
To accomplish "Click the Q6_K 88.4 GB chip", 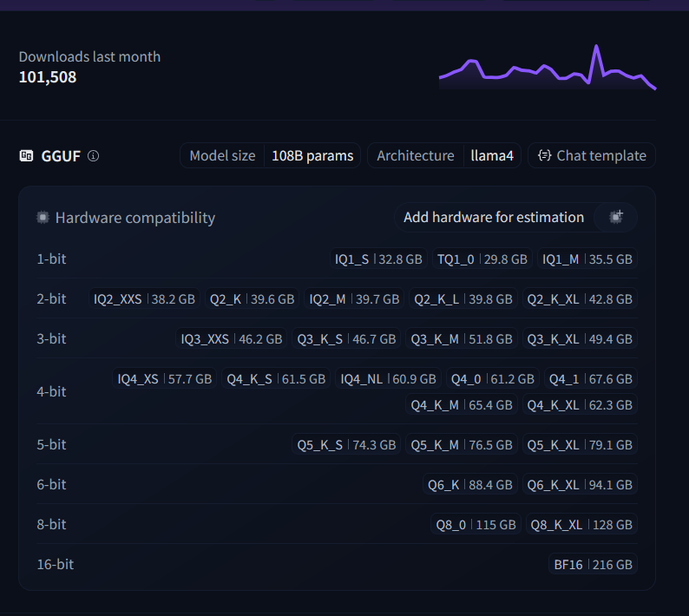I will 470,485.
